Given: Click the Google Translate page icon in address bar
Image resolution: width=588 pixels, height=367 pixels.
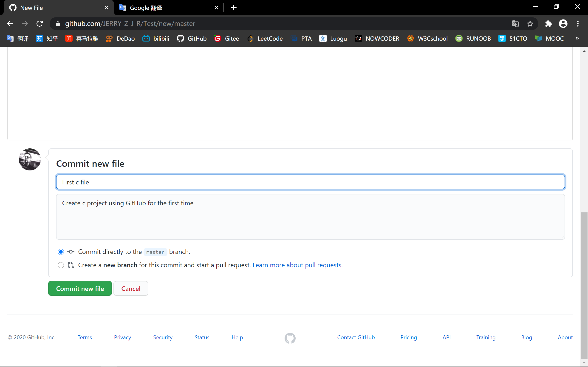Looking at the screenshot, I should click(x=515, y=24).
